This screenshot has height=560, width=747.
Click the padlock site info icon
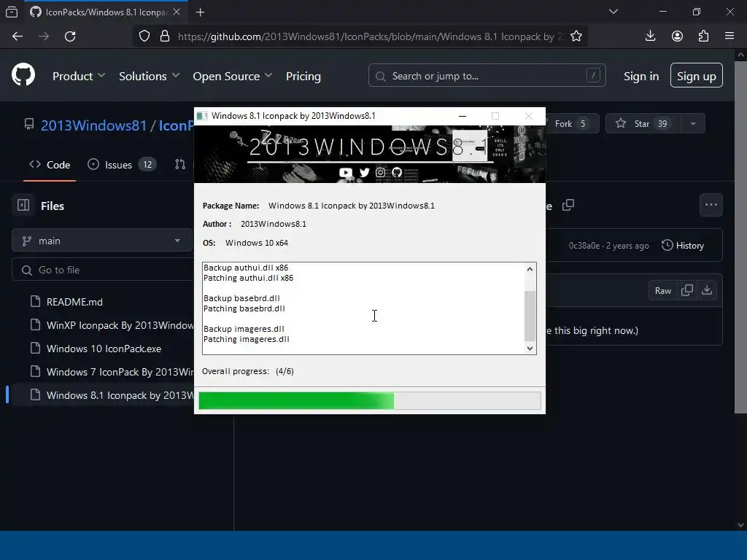click(165, 36)
